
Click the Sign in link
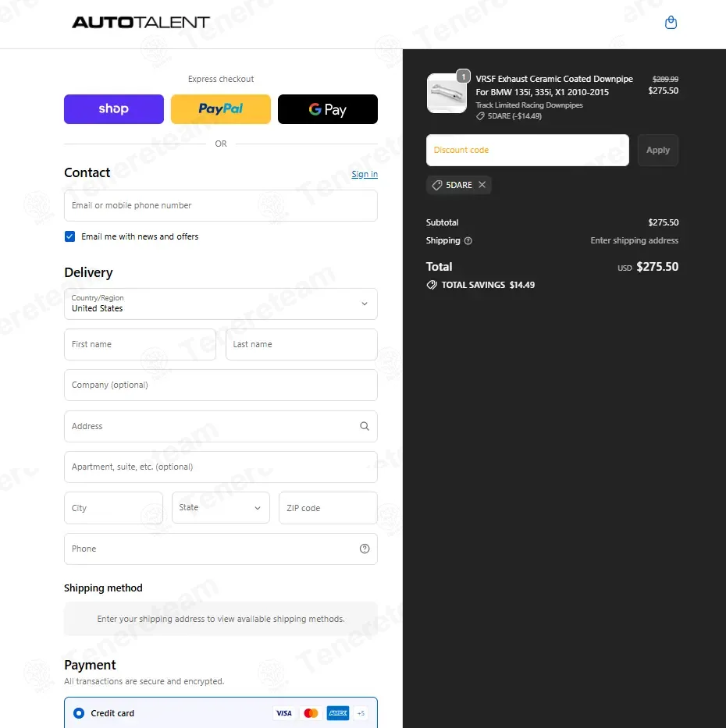pos(365,174)
